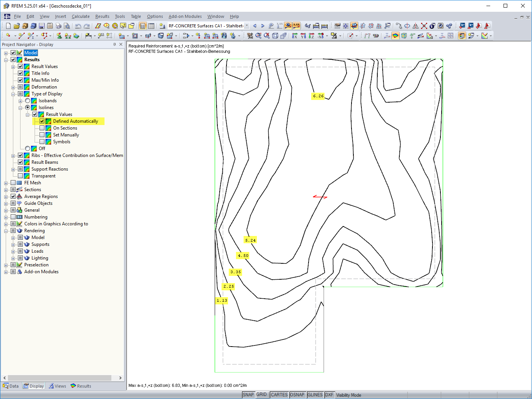The width and height of the screenshot is (532, 399).
Task: Pin the Project Navigator panel
Action: click(114, 44)
